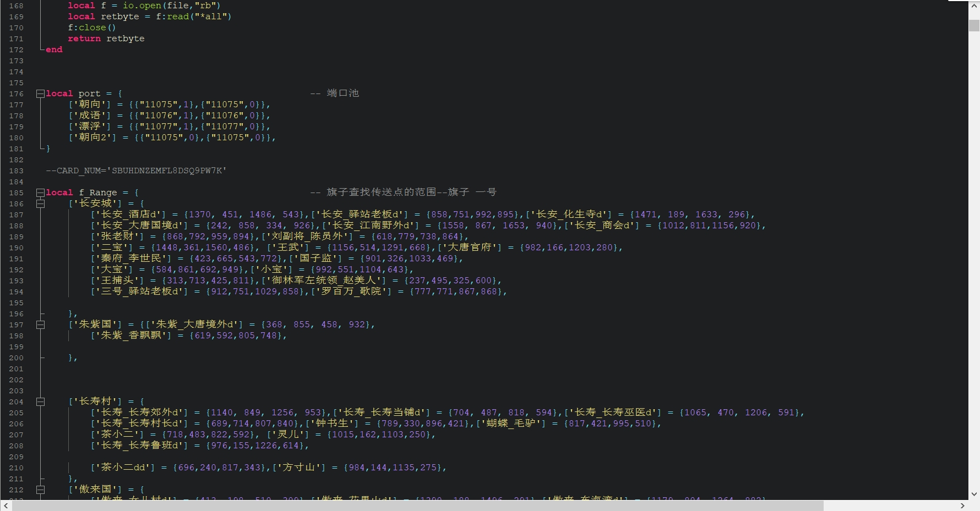This screenshot has width=980, height=511.
Task: Click the '御林军左统领_赵美人' entry
Action: tap(324, 281)
